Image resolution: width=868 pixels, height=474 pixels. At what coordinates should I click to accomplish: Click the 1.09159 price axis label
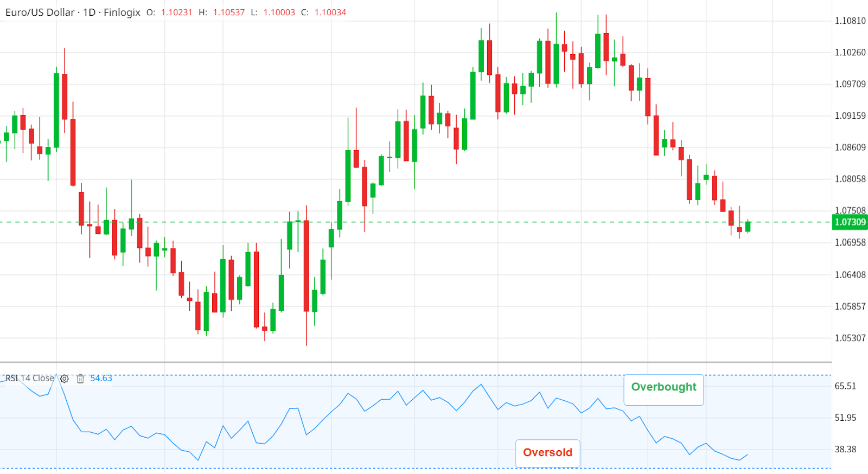point(850,116)
